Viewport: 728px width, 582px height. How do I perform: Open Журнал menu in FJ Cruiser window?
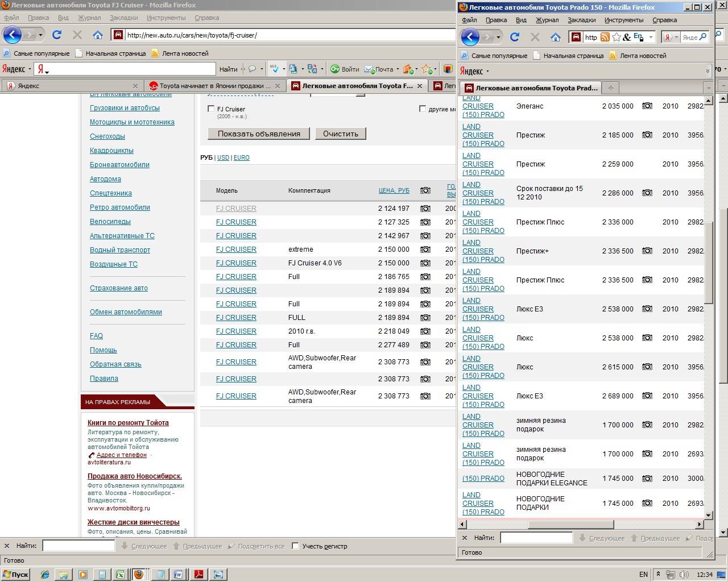tap(89, 18)
